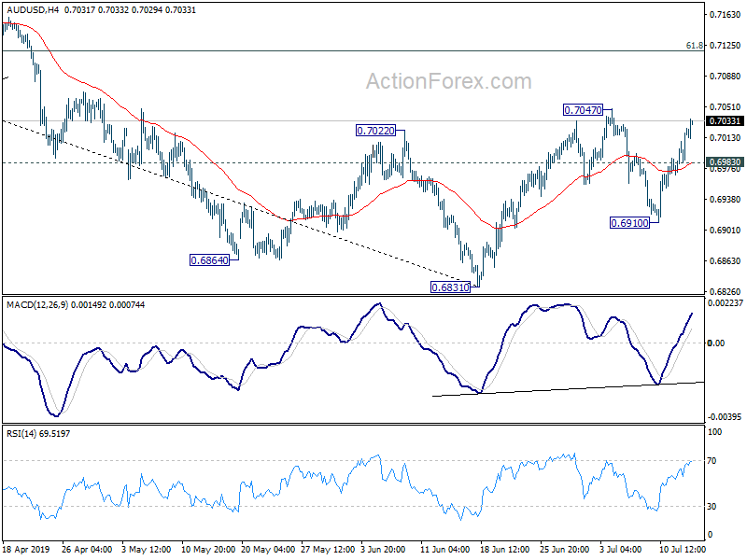The width and height of the screenshot is (747, 560).
Task: Click the RSI(14) 69.5197 indicator label
Action: coord(38,434)
